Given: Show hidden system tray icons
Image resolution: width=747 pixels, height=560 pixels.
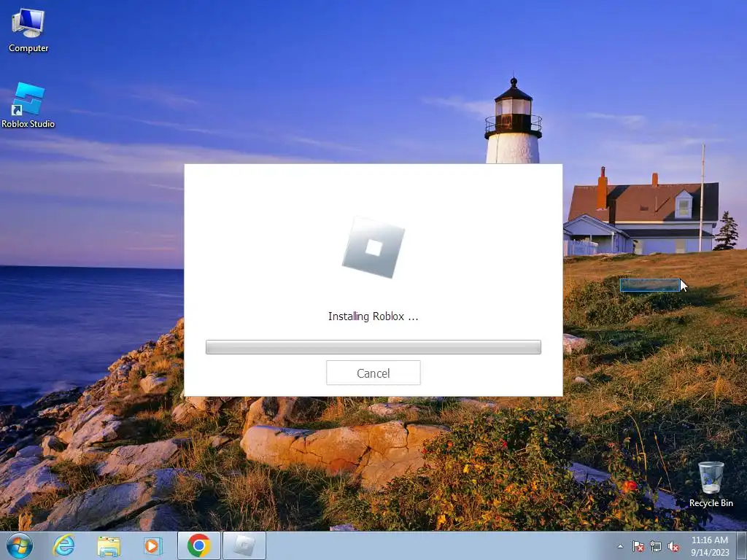Looking at the screenshot, I should pyautogui.click(x=620, y=546).
